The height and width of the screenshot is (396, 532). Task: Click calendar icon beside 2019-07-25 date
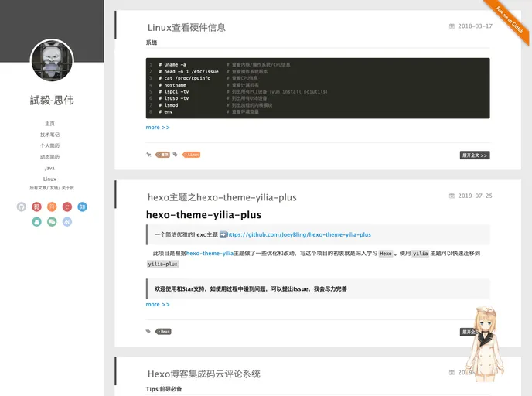[x=452, y=196]
